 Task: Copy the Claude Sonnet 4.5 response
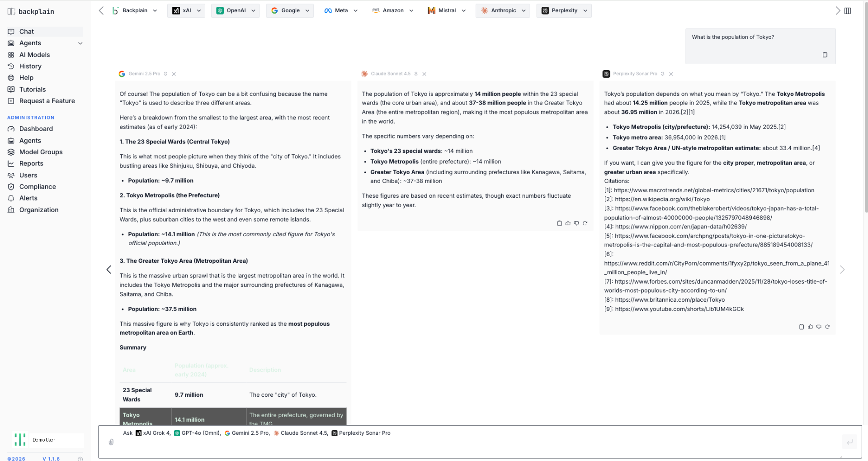(559, 223)
